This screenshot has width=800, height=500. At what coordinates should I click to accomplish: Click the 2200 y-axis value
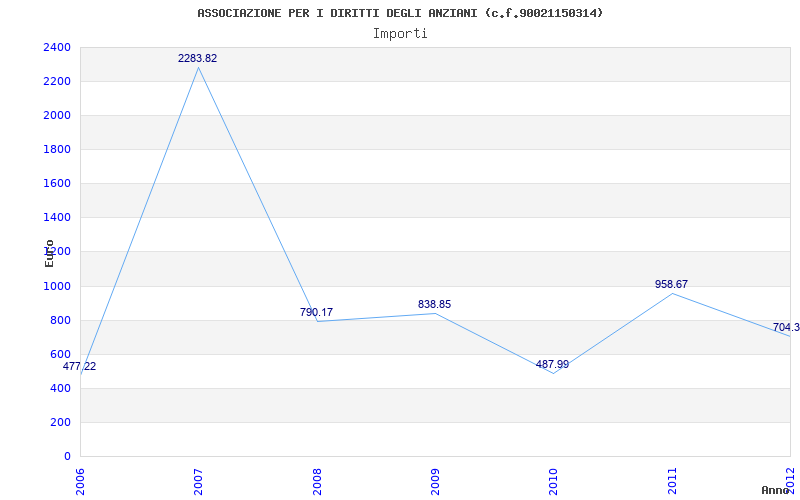[x=57, y=82]
